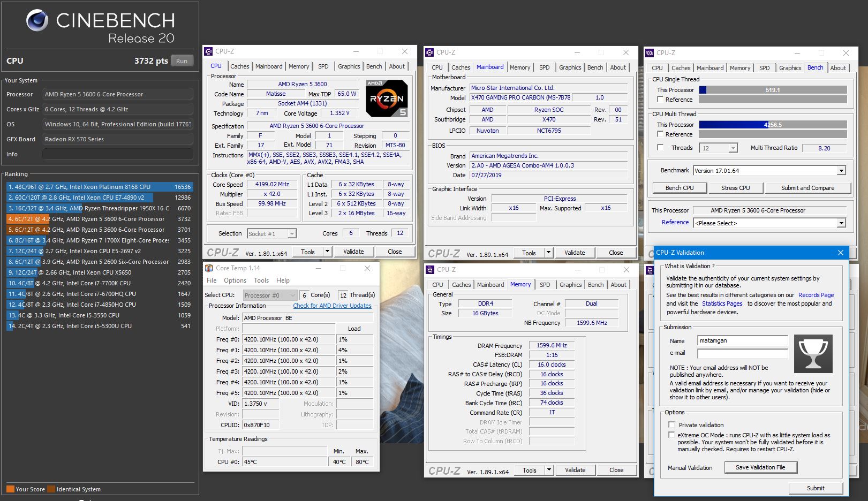Click the AMD Ryzen 5 logo image
This screenshot has width=868, height=501.
click(387, 98)
